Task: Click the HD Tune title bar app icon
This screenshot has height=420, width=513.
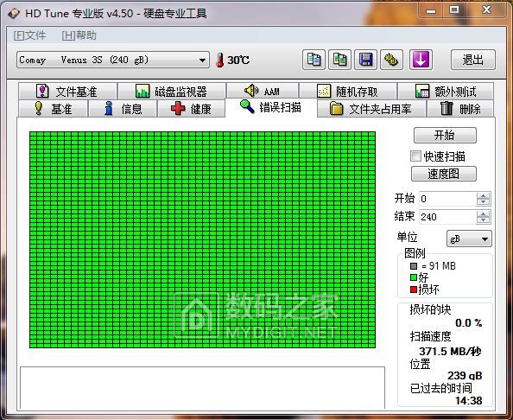Action: tap(14, 14)
